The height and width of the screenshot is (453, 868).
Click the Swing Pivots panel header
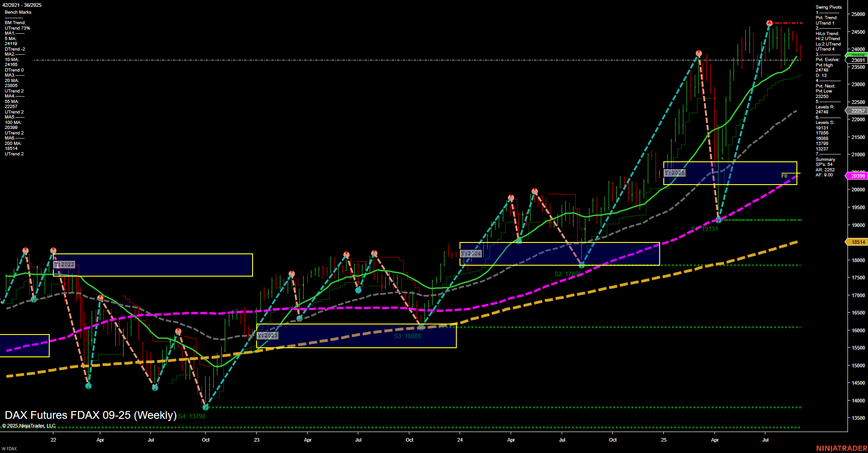tap(828, 7)
